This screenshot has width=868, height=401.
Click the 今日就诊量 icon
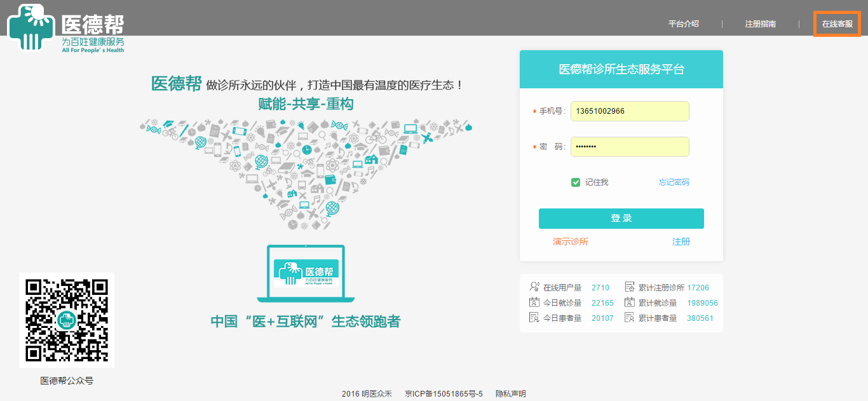(534, 302)
